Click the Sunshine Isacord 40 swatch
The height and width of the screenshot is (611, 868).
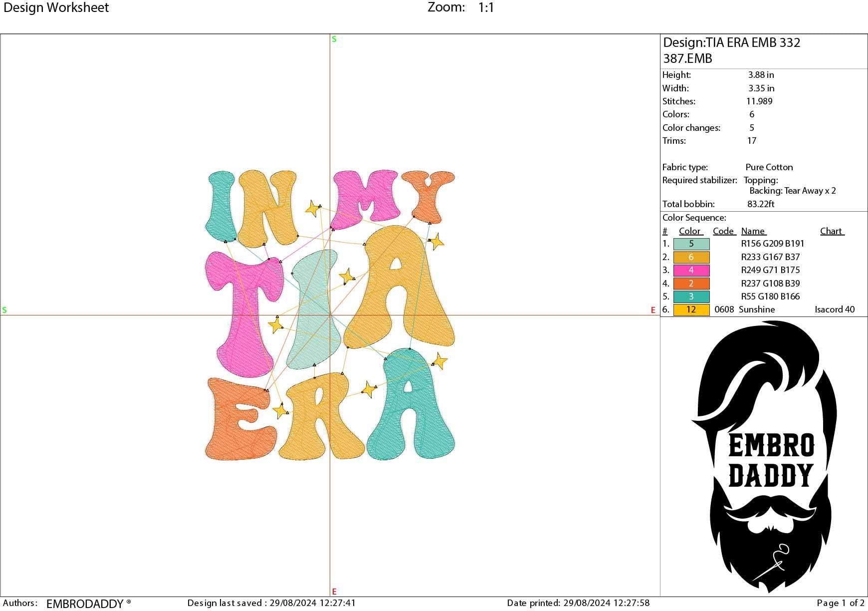click(x=691, y=309)
